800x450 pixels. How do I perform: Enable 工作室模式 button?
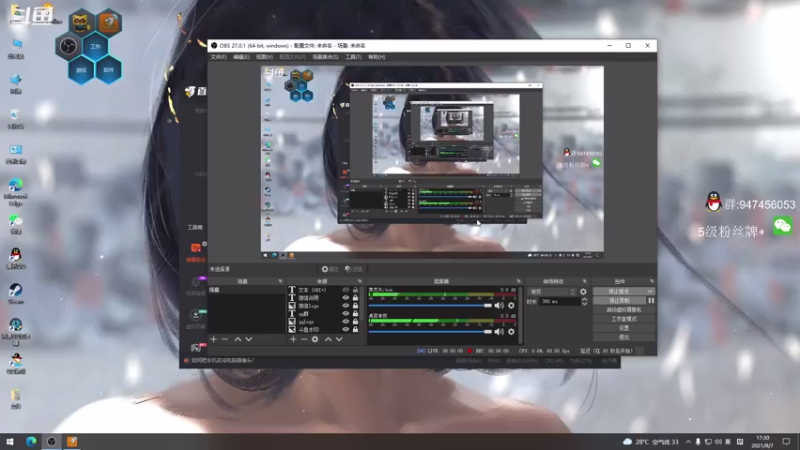pos(624,319)
